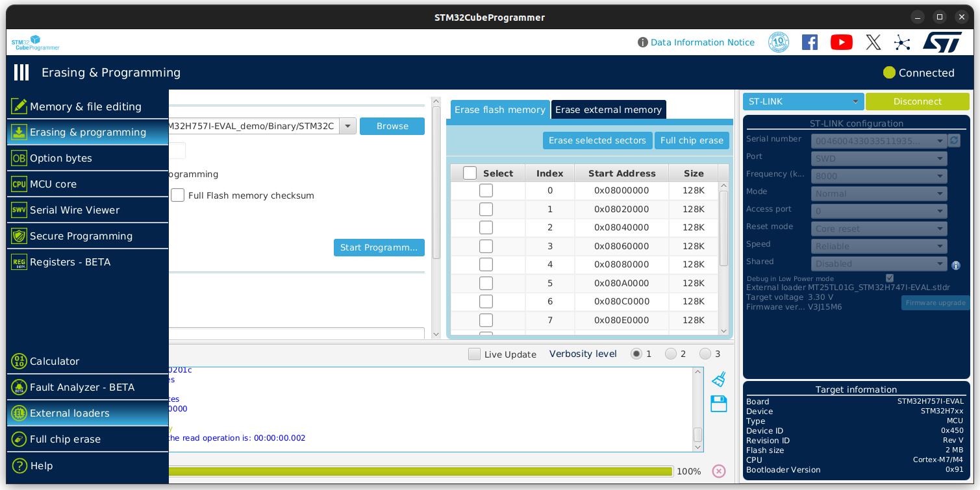Set verbosity level to 1
Image resolution: width=980 pixels, height=490 pixels.
point(636,354)
